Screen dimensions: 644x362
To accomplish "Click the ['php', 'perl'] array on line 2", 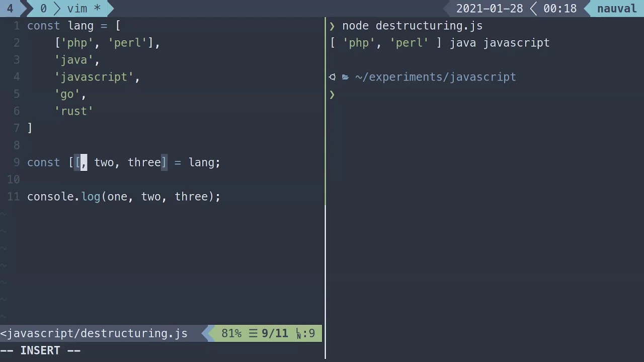I will coord(104,43).
